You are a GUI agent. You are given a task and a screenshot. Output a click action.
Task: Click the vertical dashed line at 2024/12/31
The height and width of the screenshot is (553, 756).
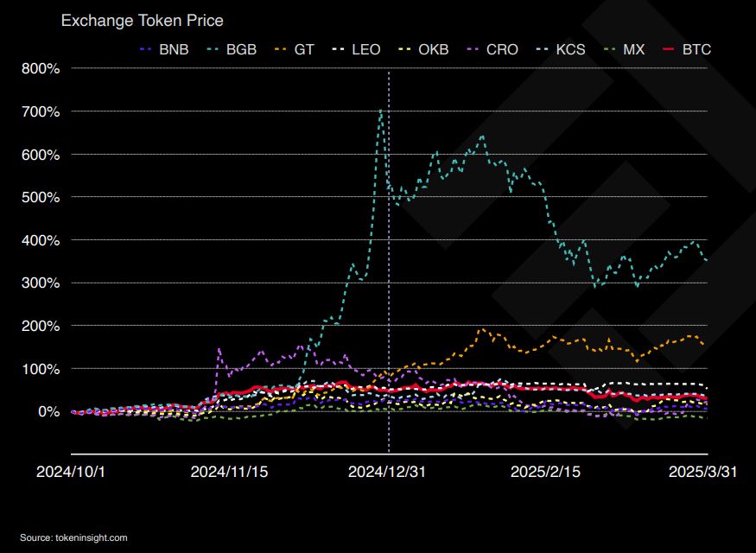point(389,260)
